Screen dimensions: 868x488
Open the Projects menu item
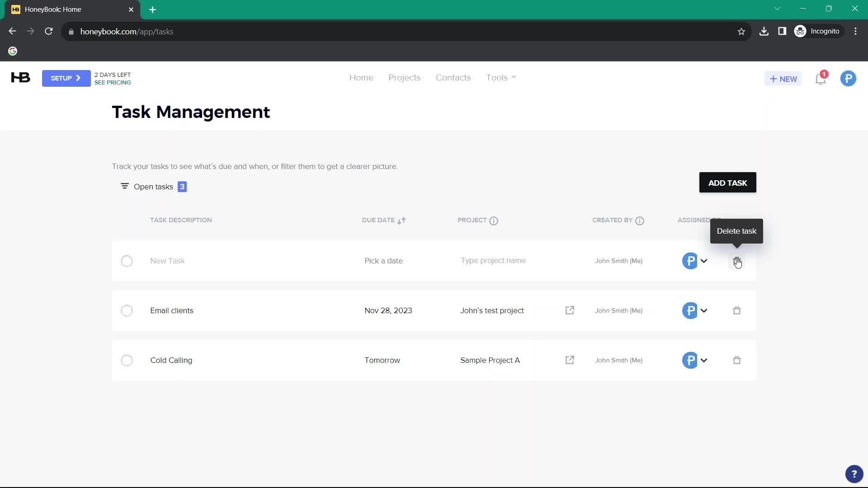(404, 77)
